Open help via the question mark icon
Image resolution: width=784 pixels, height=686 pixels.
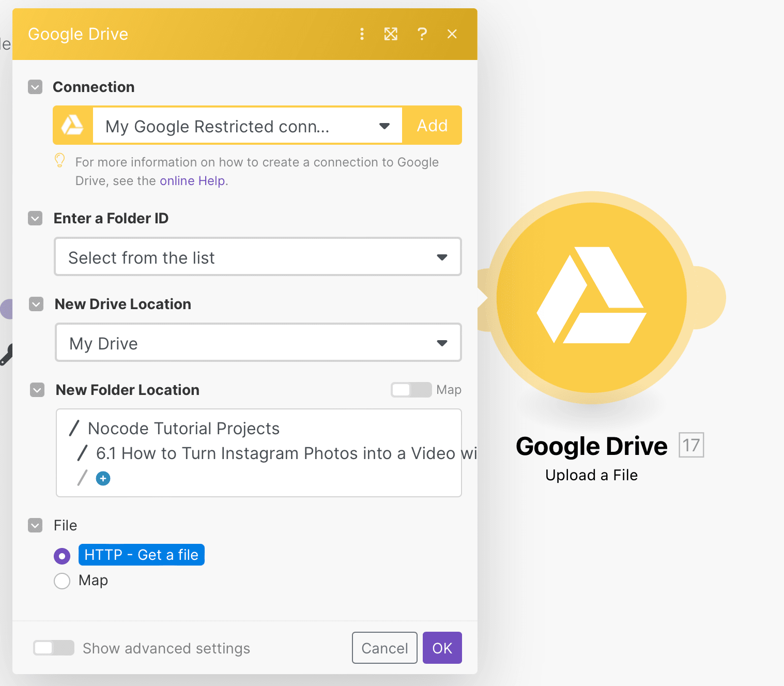423,34
